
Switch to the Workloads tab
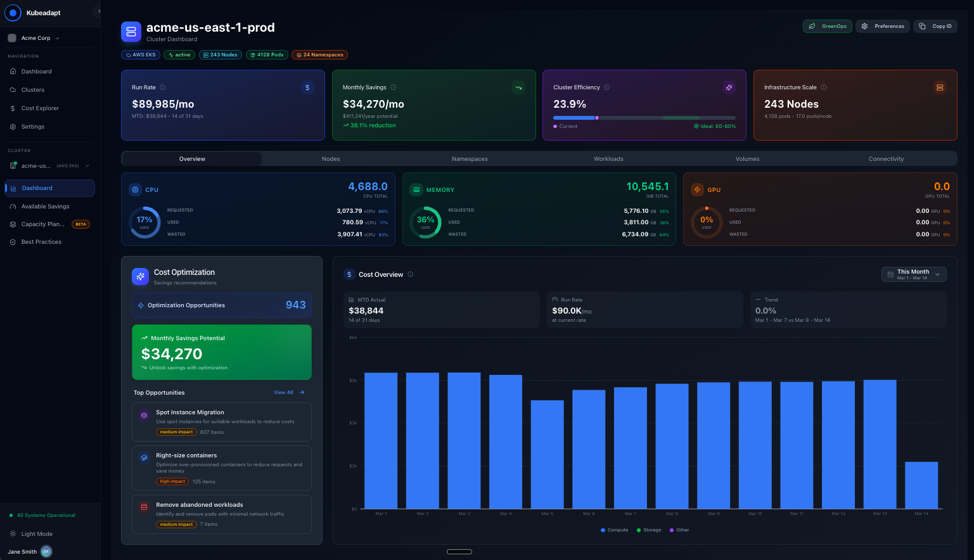608,159
